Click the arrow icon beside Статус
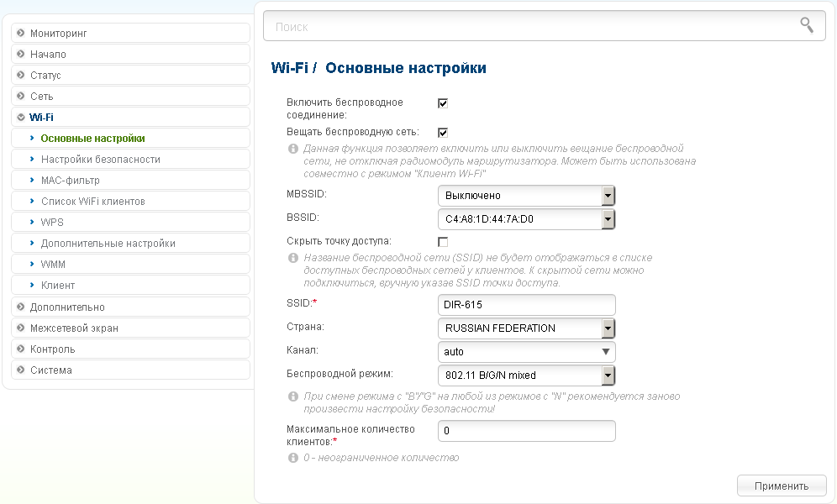 pyautogui.click(x=20, y=76)
